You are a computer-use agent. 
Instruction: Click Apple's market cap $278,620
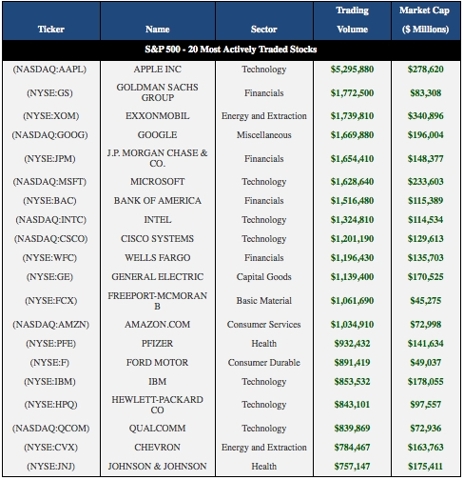425,69
